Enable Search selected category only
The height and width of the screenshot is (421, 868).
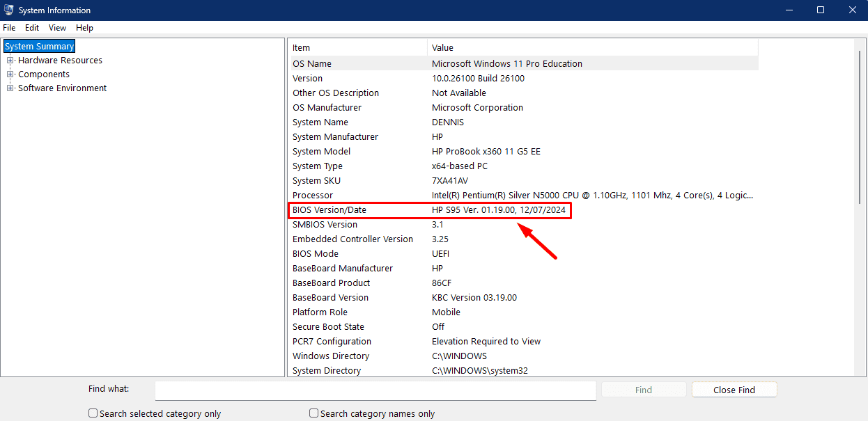tap(93, 413)
